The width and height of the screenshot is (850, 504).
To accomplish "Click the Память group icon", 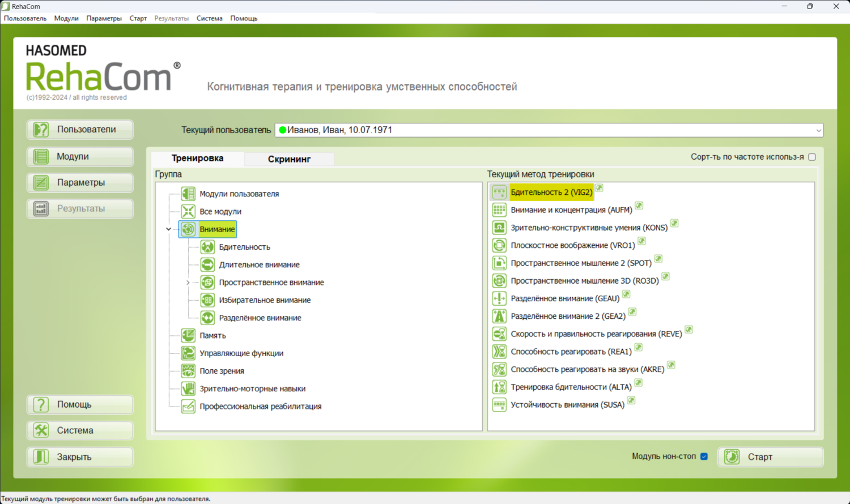I will (x=188, y=335).
